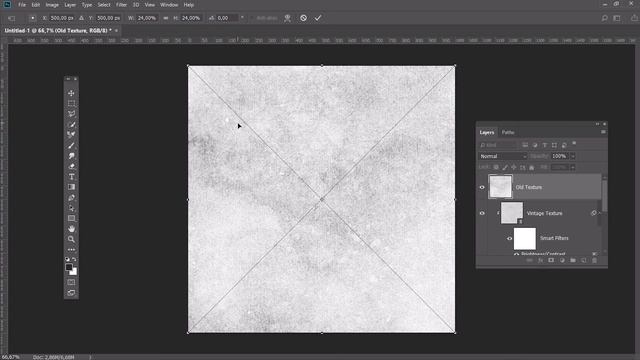Image resolution: width=640 pixels, height=360 pixels.
Task: Select the Zoom tool
Action: (x=71, y=239)
